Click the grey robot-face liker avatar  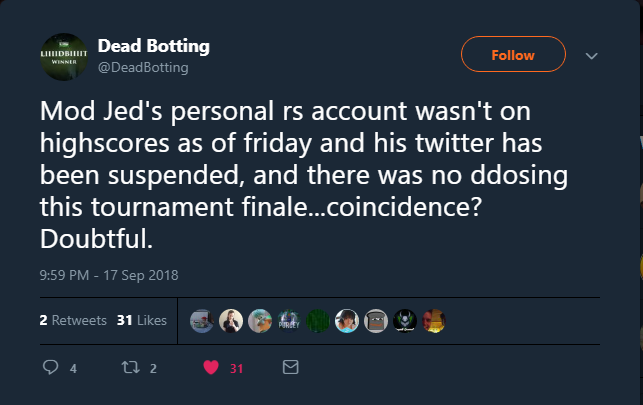pos(375,321)
